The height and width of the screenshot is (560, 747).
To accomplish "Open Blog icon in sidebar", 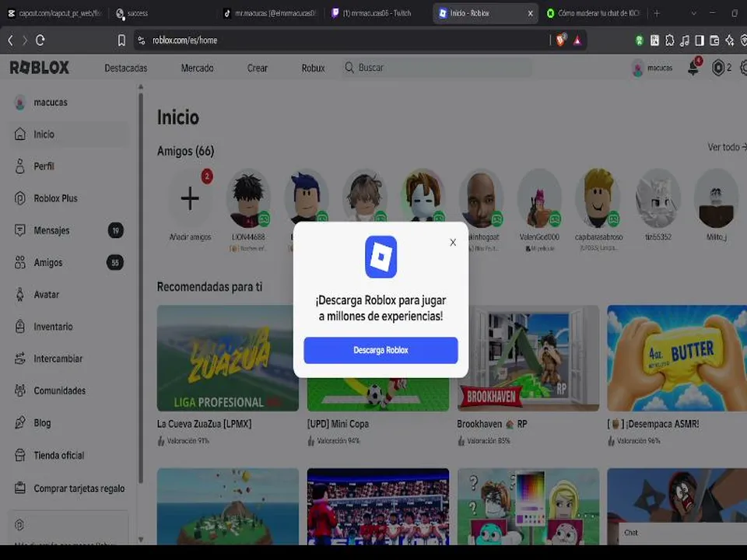I will (20, 423).
